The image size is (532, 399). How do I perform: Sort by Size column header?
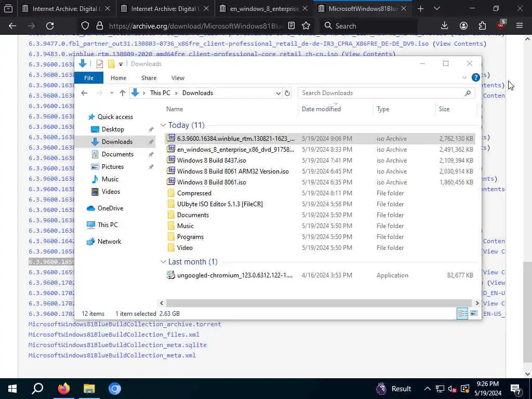click(x=444, y=109)
